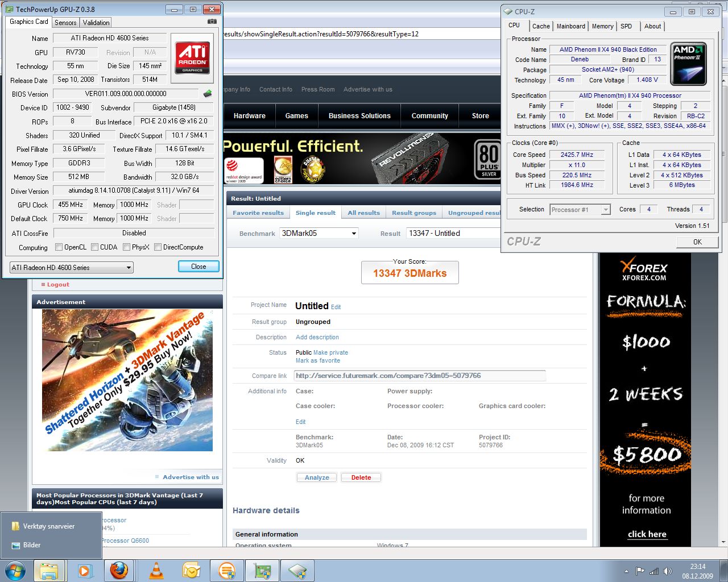Screen dimensions: 728x582
Task: Switch to Firefox on the taskbar
Action: (119, 571)
